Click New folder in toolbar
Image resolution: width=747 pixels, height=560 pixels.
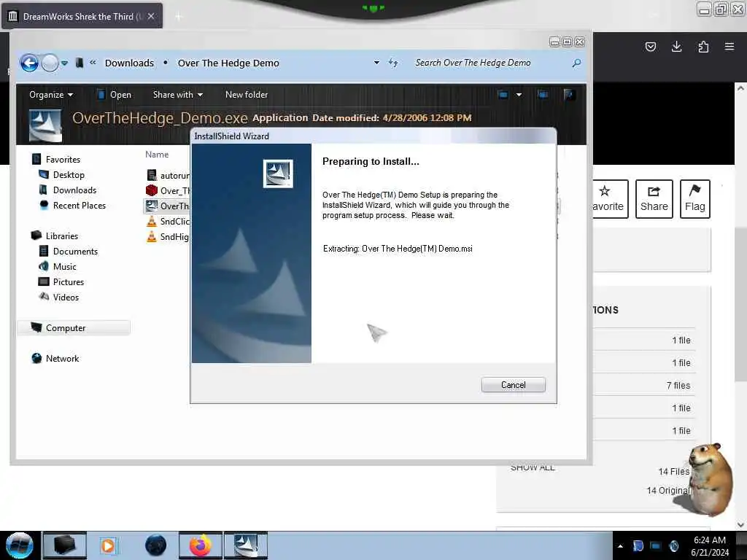(247, 95)
